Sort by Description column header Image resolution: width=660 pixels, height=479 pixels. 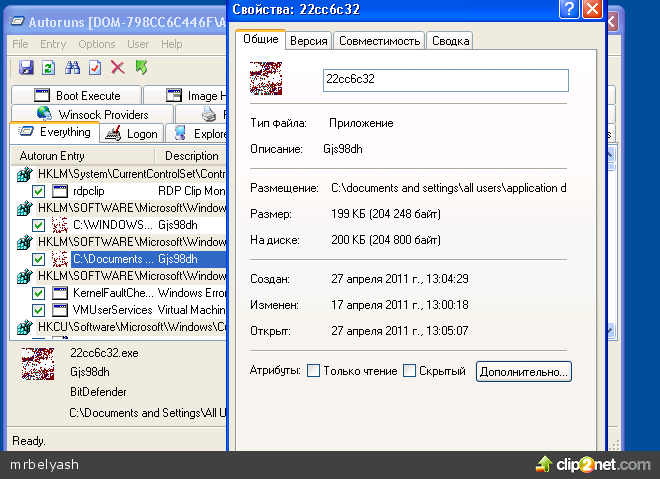click(x=192, y=156)
